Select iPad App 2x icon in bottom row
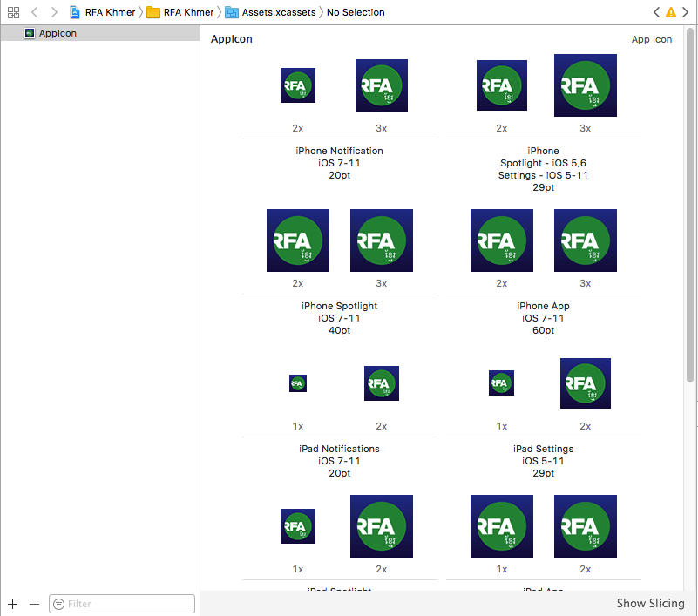The image size is (698, 616). 586,526
